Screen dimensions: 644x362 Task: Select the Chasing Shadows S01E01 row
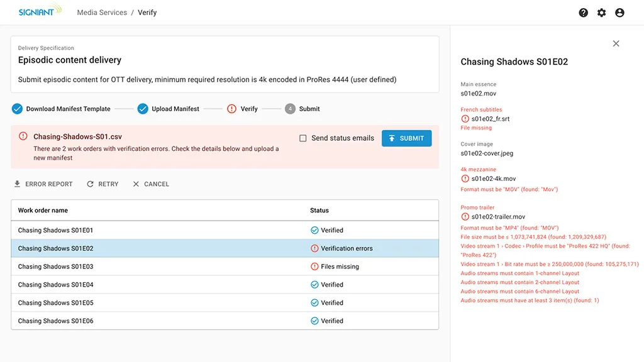(55, 230)
